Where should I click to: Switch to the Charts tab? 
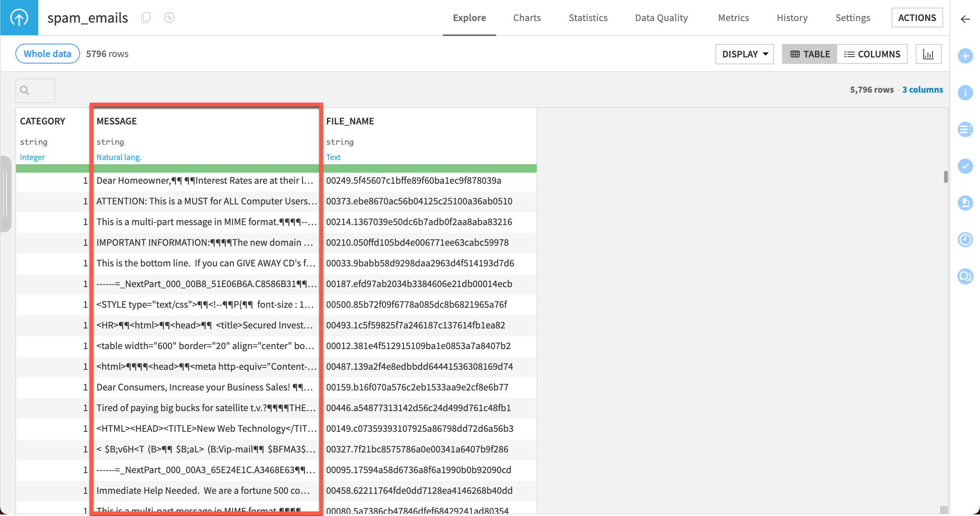pos(527,18)
